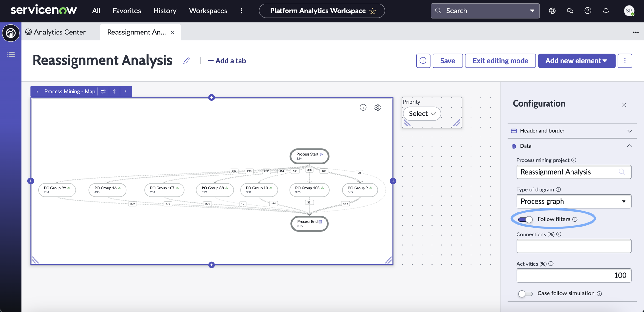Open the Add new element dropdown
Image resolution: width=644 pixels, height=312 pixels.
point(577,61)
